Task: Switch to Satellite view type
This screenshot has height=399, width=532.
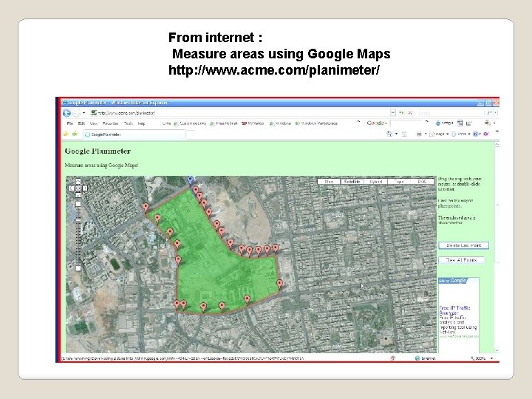Action: [x=352, y=182]
